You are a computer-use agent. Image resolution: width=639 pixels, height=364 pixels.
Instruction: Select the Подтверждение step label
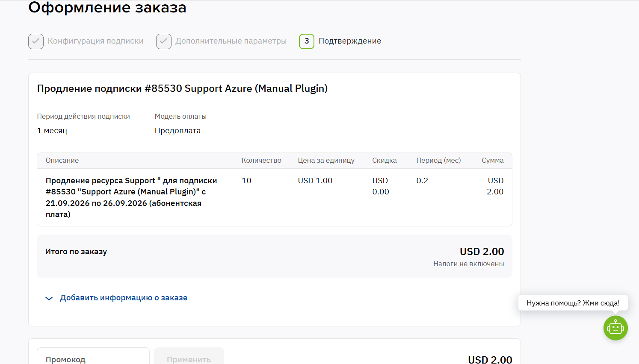(x=350, y=41)
